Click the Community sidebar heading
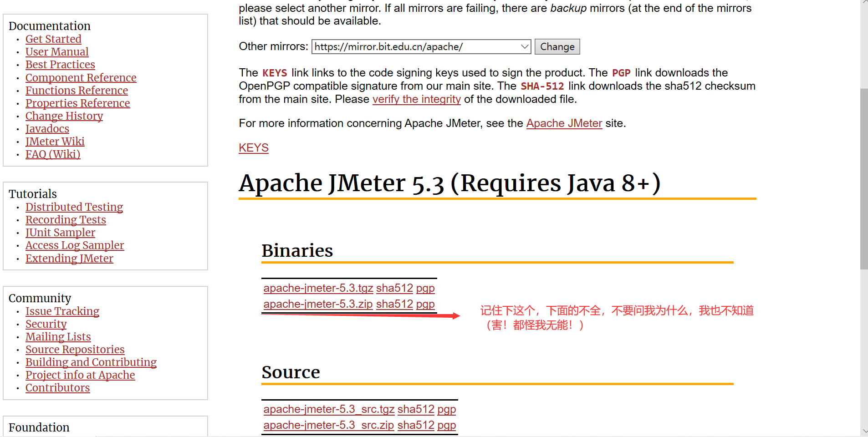 pyautogui.click(x=40, y=298)
